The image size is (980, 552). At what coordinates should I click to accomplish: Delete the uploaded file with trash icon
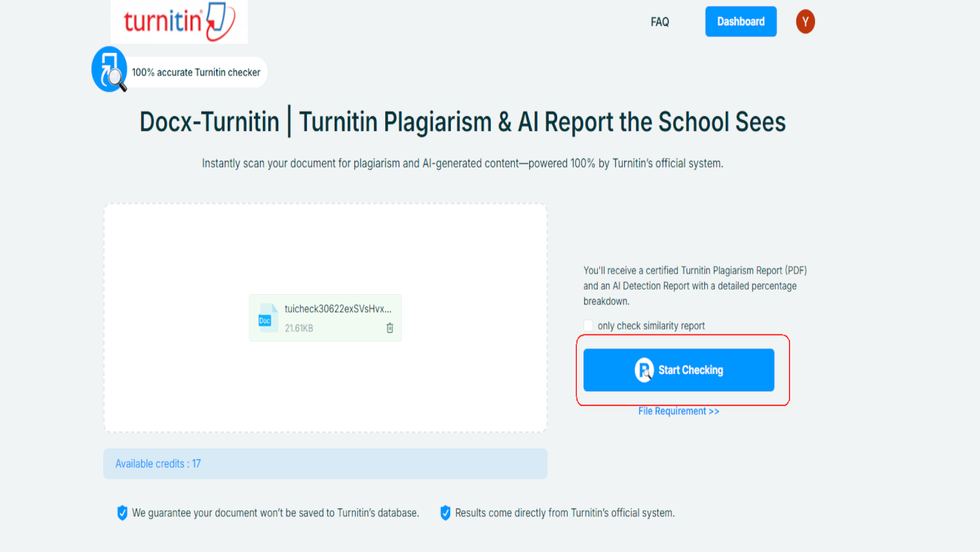(x=390, y=328)
